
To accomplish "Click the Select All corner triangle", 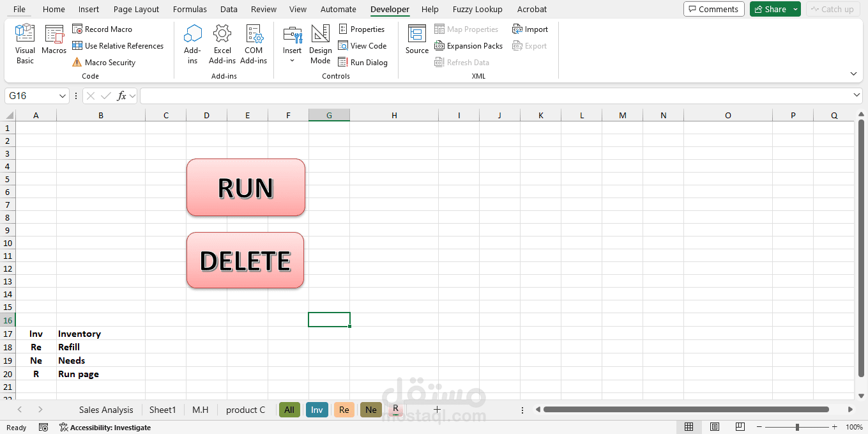I will [x=10, y=116].
